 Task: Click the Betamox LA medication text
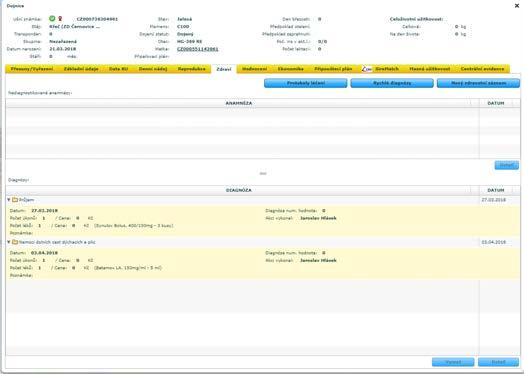pyautogui.click(x=128, y=268)
